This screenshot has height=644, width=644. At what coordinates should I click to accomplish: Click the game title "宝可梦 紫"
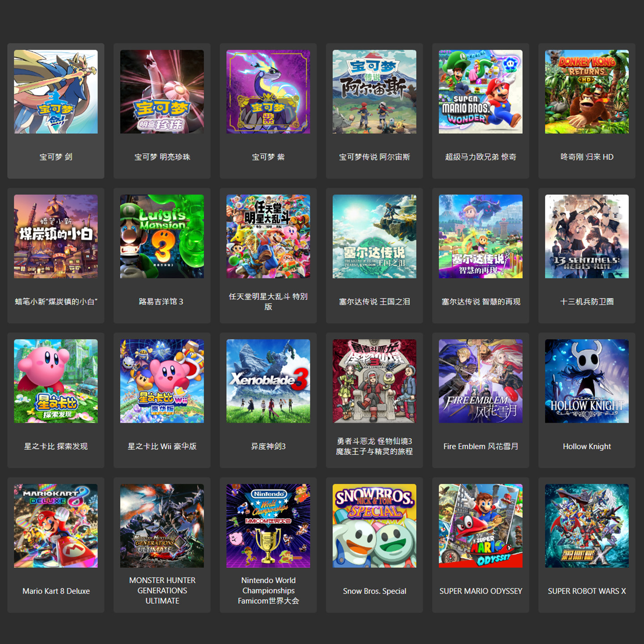[x=268, y=157]
